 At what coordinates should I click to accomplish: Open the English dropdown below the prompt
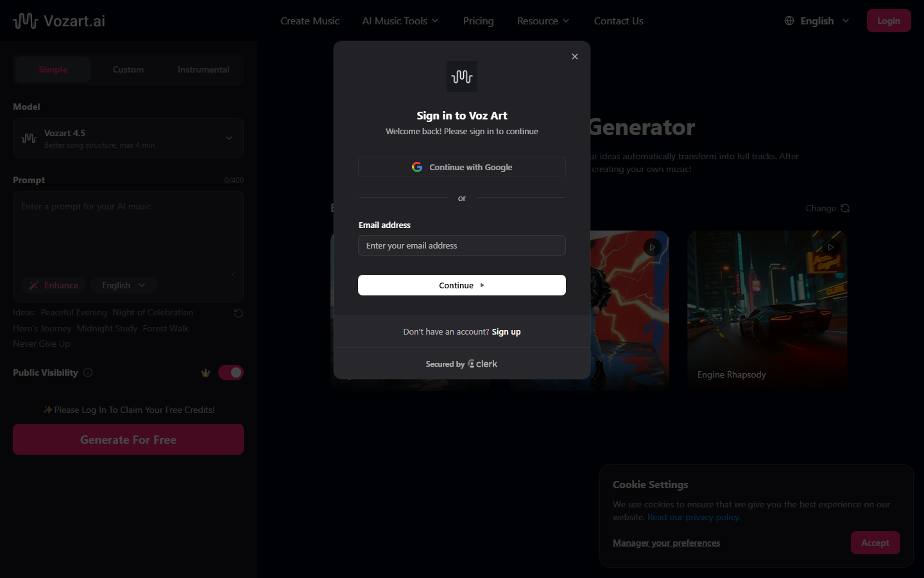pos(124,285)
